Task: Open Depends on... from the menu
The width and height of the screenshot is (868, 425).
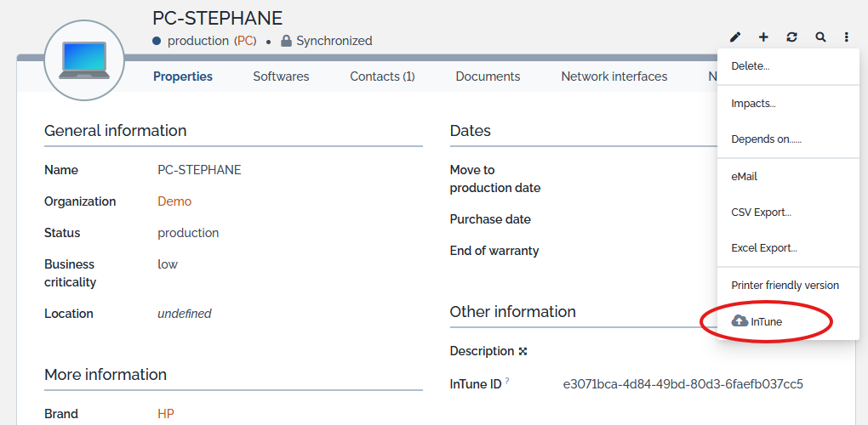Action: click(x=766, y=139)
